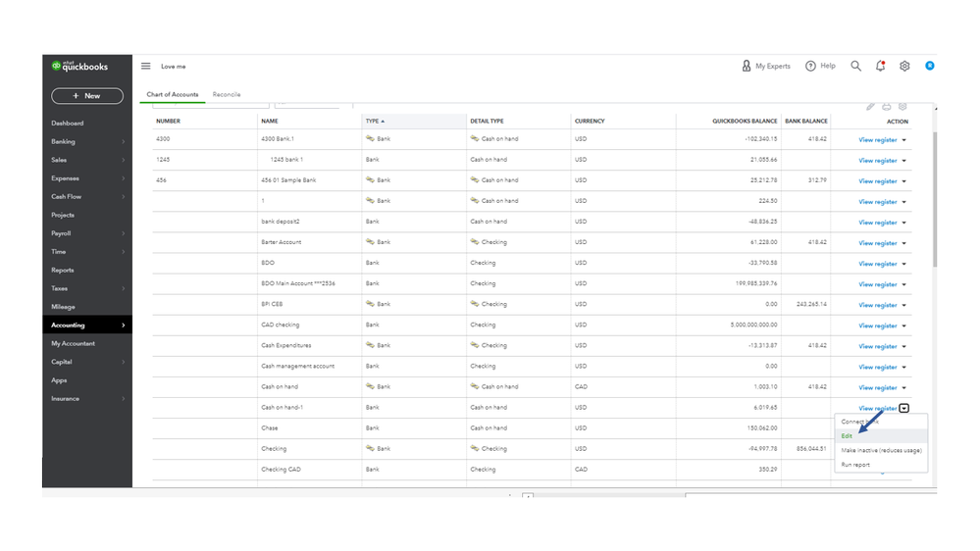Open the notifications bell
980x551 pixels.
(x=880, y=66)
